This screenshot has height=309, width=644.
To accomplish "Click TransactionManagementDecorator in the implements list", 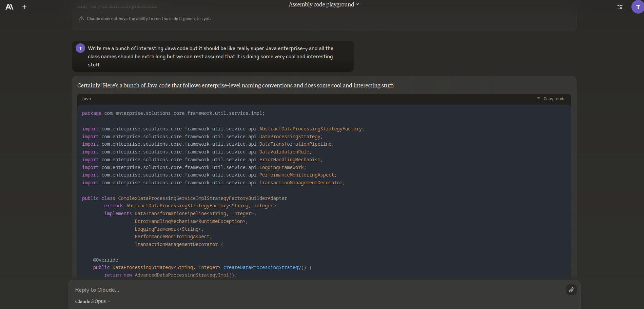I will 176,244.
